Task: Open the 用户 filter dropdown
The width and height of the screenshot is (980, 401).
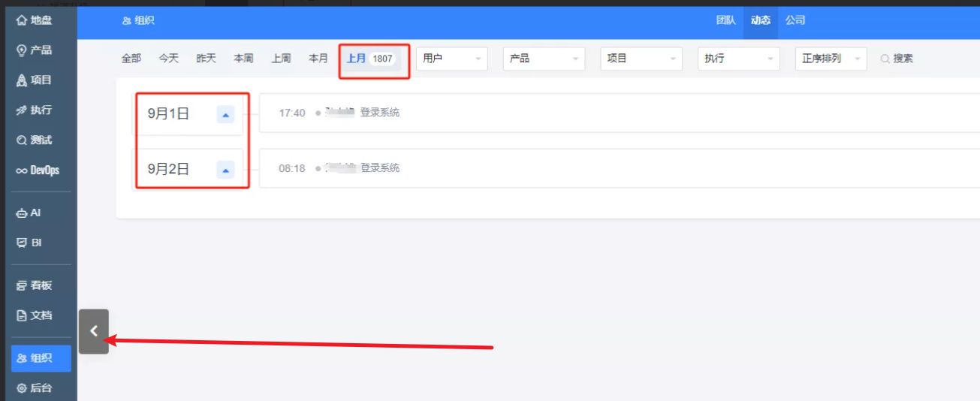Action: (452, 59)
